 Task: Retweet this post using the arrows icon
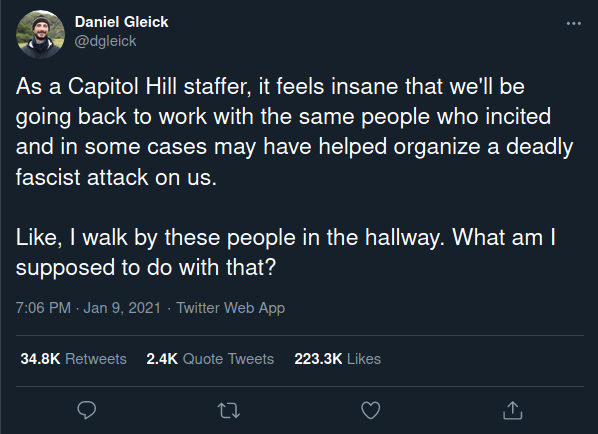tap(228, 411)
